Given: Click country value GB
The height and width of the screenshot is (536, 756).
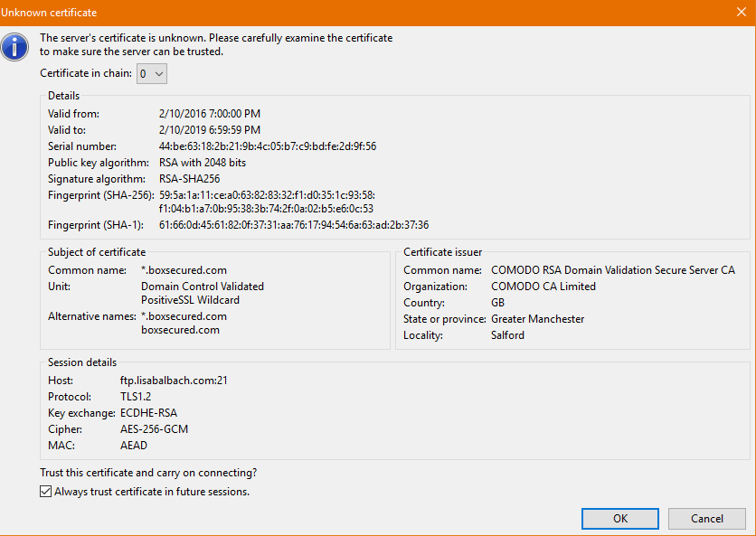Looking at the screenshot, I should (x=497, y=303).
